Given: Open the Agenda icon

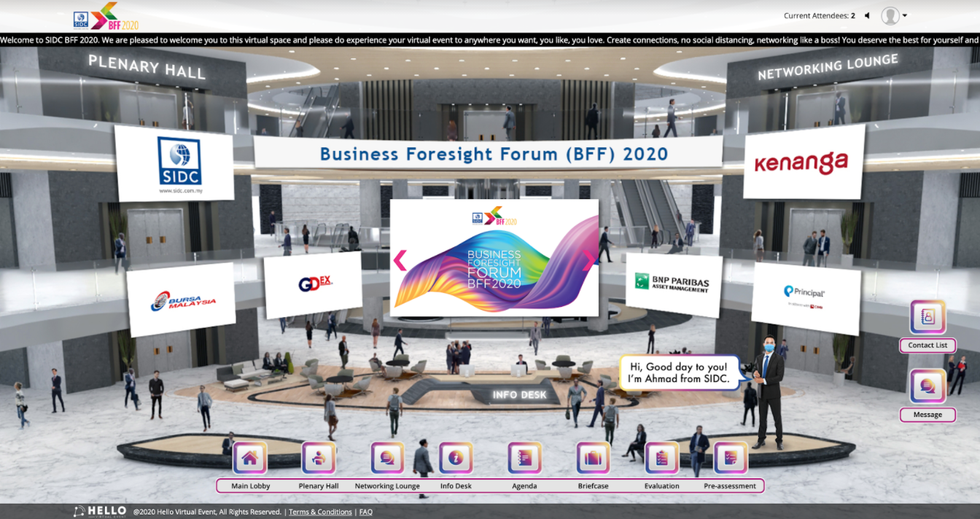Looking at the screenshot, I should coord(524,458).
